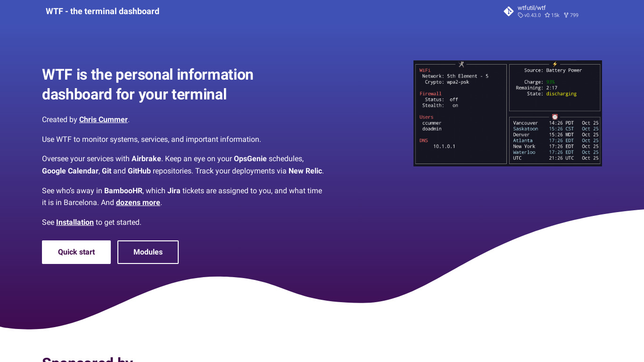This screenshot has height=362, width=644.
Task: Click the v0.43.0 version text
Action: point(532,16)
